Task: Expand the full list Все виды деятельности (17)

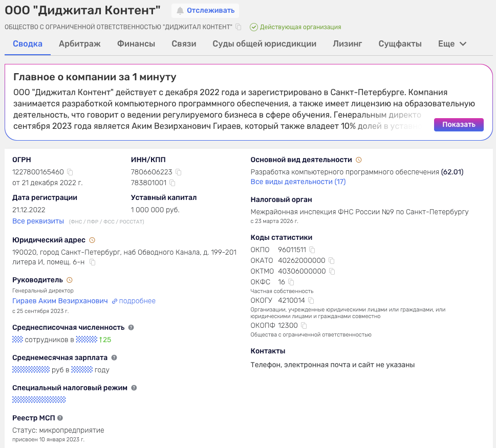Action: coord(298,182)
